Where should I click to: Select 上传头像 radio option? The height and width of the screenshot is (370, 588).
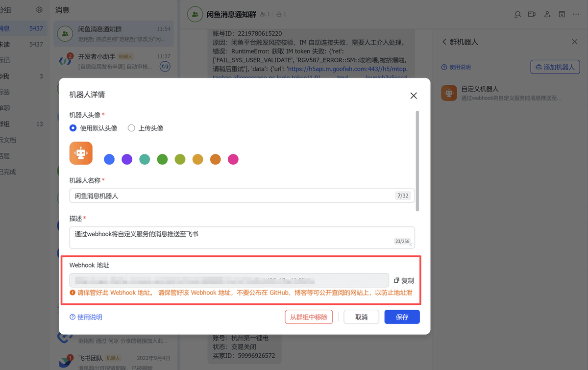point(146,128)
